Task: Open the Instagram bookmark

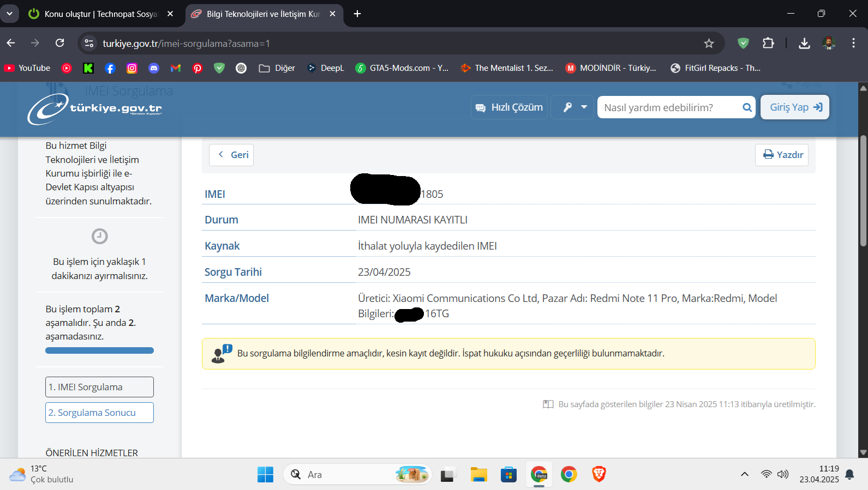Action: (x=132, y=68)
